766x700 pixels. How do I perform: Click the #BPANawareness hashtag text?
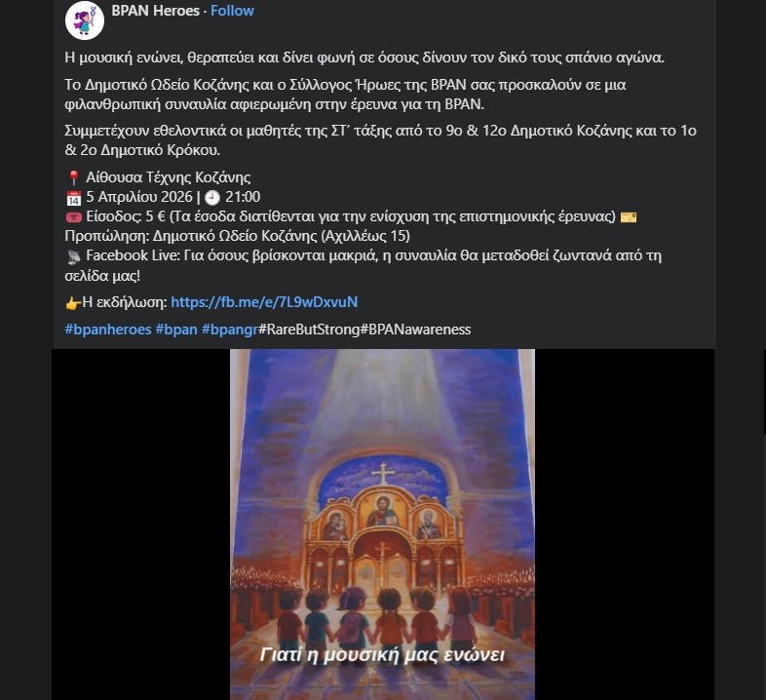coord(415,330)
